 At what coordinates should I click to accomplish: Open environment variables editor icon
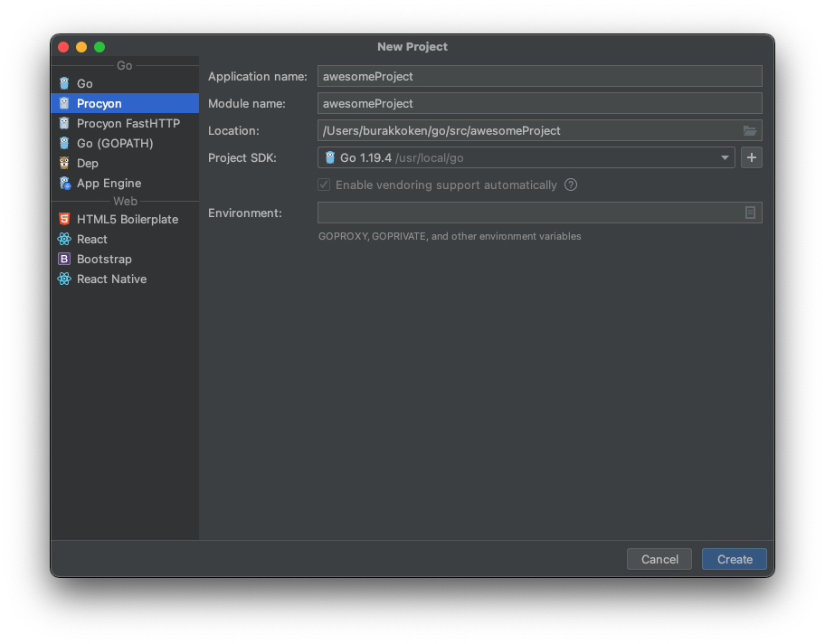pos(750,213)
